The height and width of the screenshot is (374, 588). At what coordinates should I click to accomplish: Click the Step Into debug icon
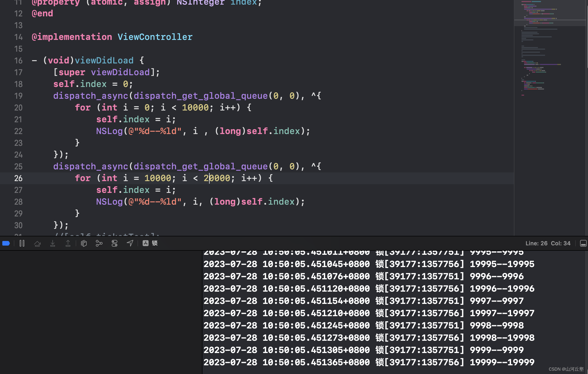[53, 243]
